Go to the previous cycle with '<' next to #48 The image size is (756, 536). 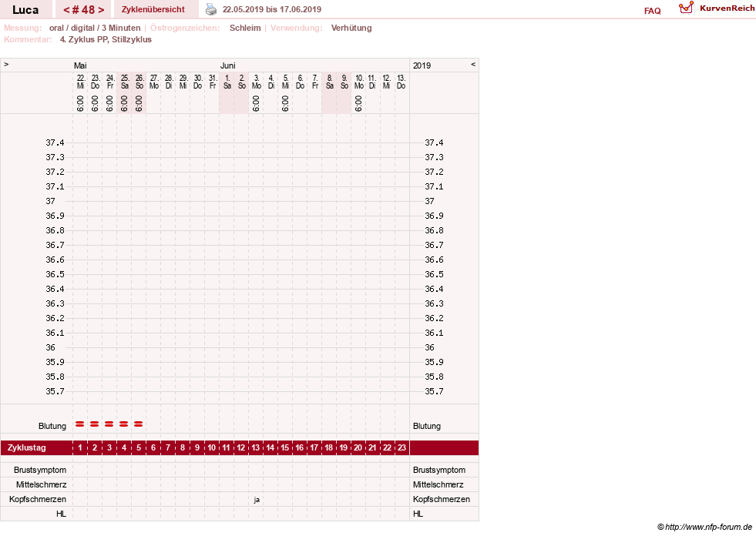click(x=66, y=10)
